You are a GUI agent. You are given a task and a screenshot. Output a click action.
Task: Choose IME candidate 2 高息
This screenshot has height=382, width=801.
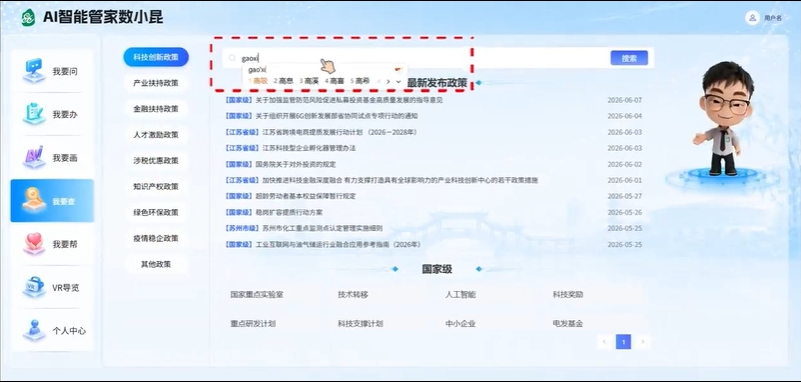[x=284, y=81]
